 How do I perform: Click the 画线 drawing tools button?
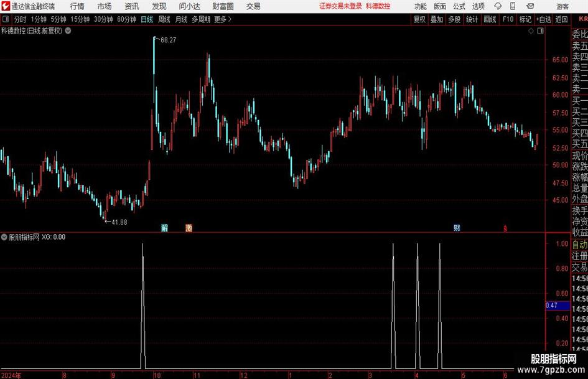point(490,19)
